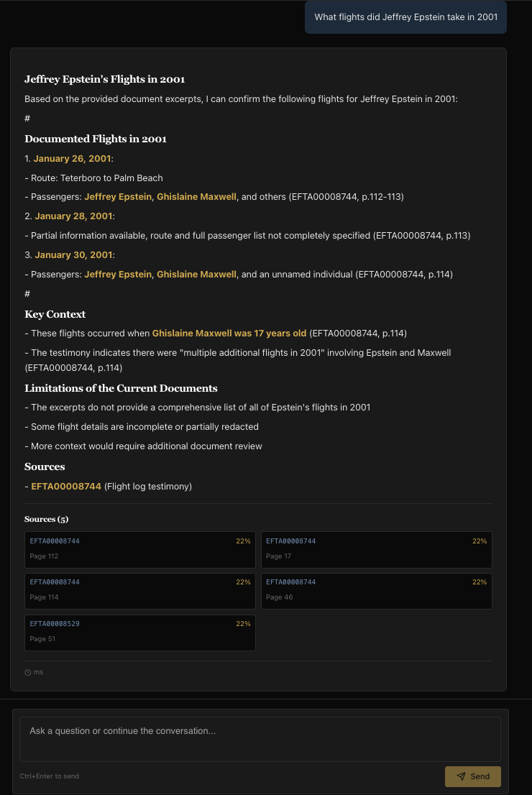Click the Jeffrey Epstein's Flights in 2001 heading
This screenshot has height=795, width=532.
[104, 79]
